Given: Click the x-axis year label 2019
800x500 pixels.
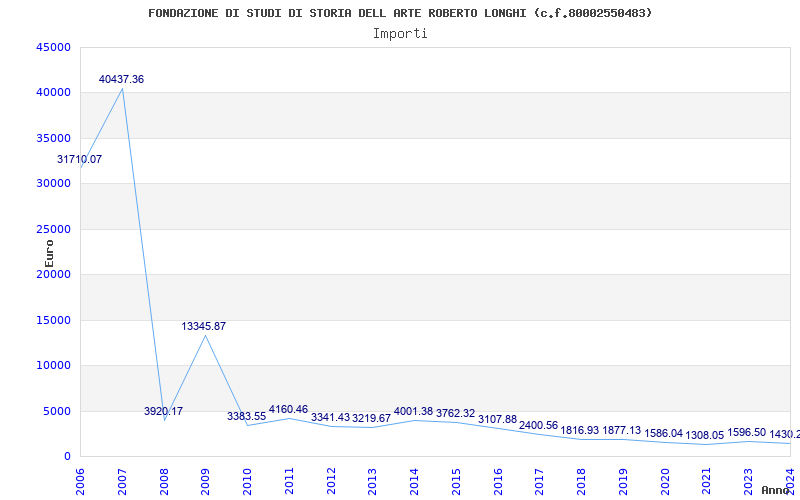Looking at the screenshot, I should click(x=623, y=482).
